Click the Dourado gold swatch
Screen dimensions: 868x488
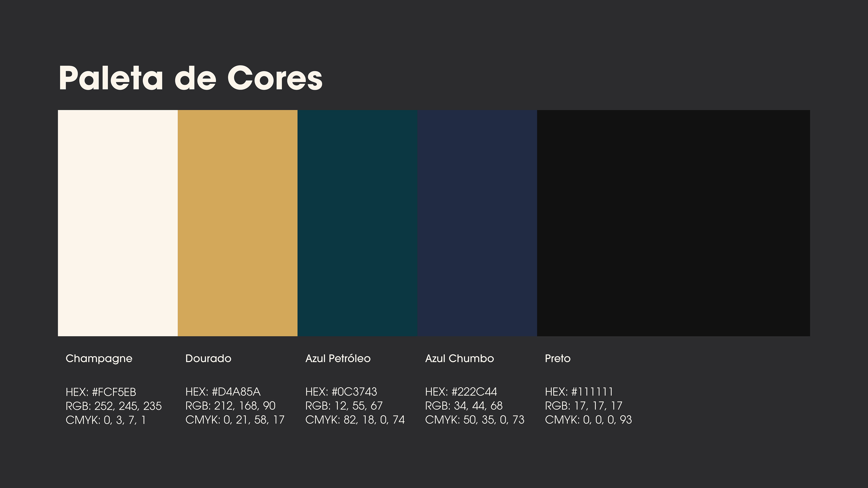(x=238, y=223)
